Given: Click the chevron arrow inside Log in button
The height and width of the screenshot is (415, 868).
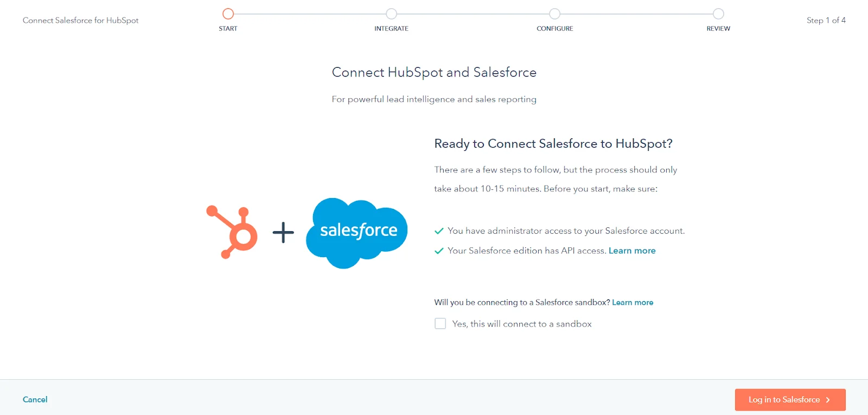Looking at the screenshot, I should (828, 400).
